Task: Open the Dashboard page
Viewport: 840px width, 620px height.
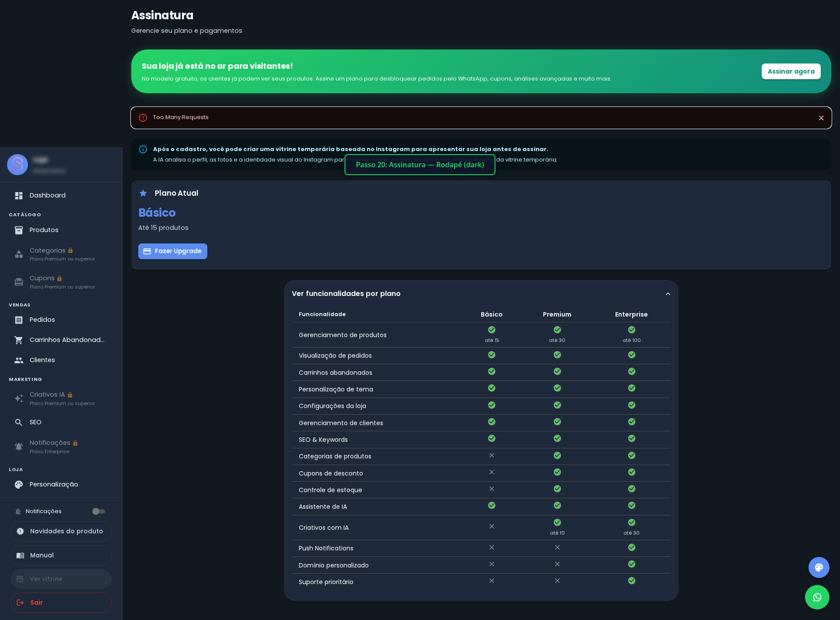Action: pyautogui.click(x=61, y=195)
